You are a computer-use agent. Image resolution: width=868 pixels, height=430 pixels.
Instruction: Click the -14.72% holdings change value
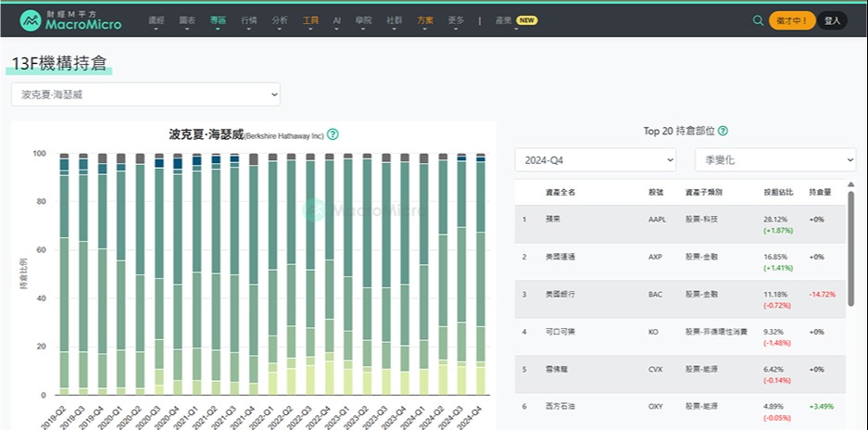(822, 295)
